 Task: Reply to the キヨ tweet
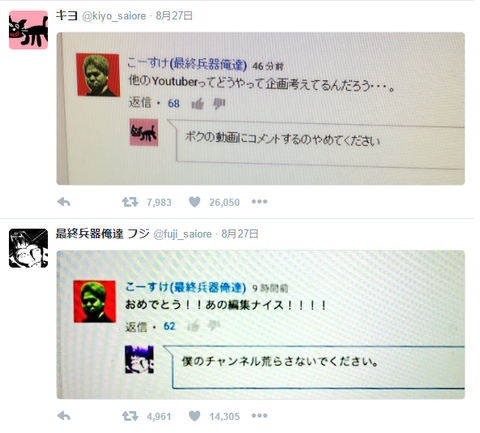point(64,202)
